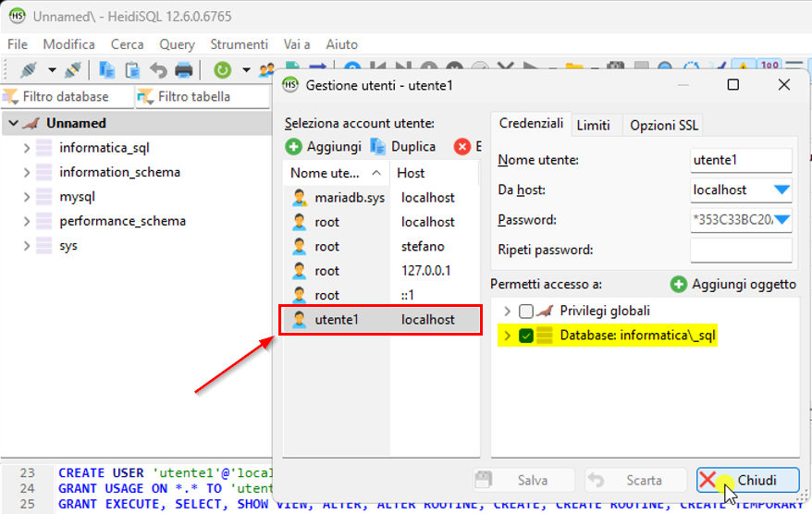Viewport: 812px width, 514px height.
Task: Open the Refresh options dropdown arrow
Action: (x=247, y=69)
